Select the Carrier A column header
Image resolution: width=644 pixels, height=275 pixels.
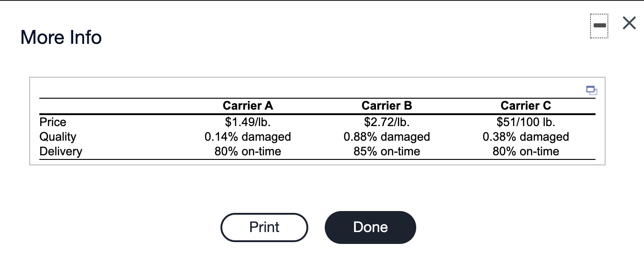pos(248,106)
